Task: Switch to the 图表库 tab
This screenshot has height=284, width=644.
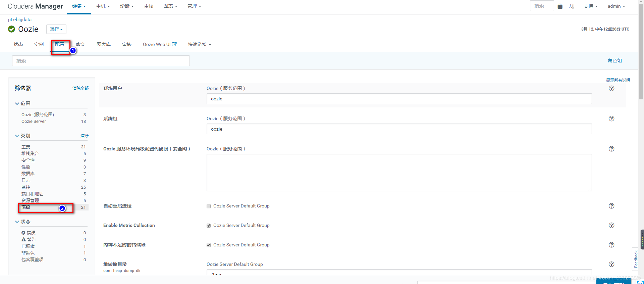Action: 104,44
